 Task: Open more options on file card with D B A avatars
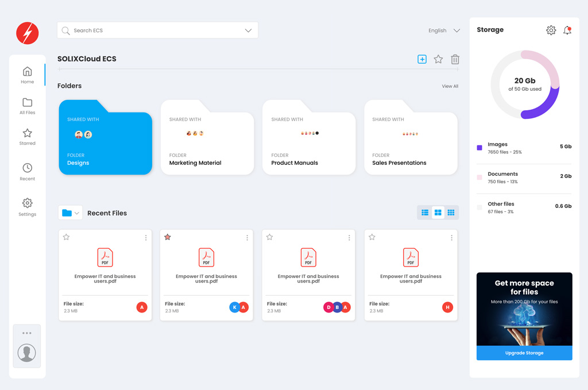[349, 238]
